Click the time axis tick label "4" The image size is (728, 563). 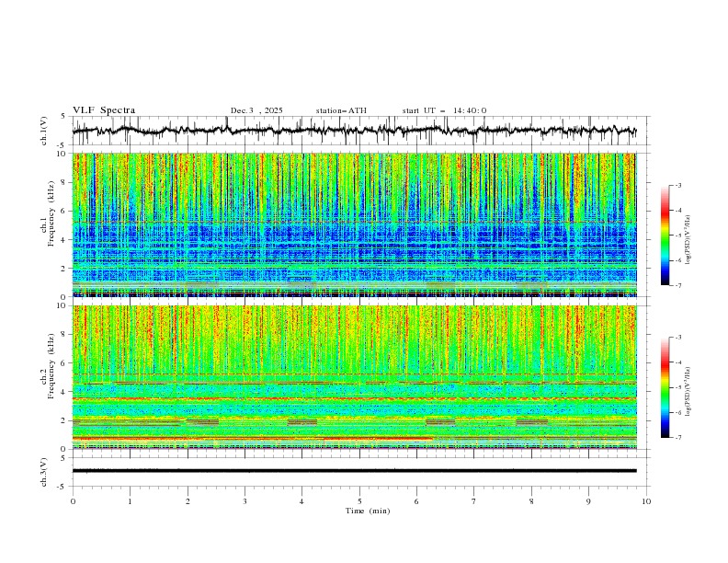[x=301, y=501]
